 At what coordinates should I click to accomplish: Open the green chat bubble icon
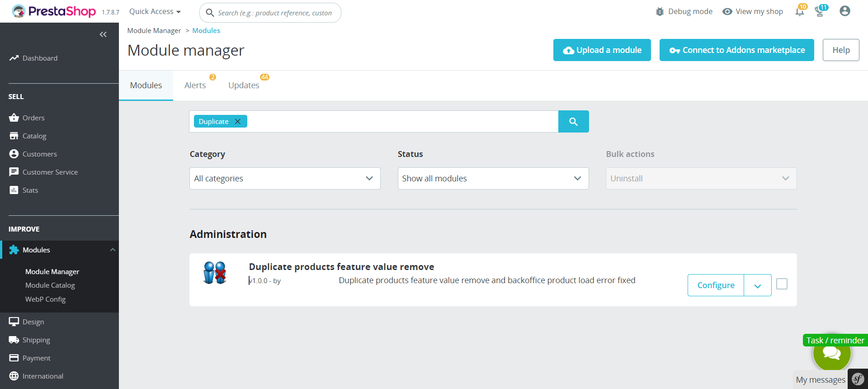pos(832,353)
